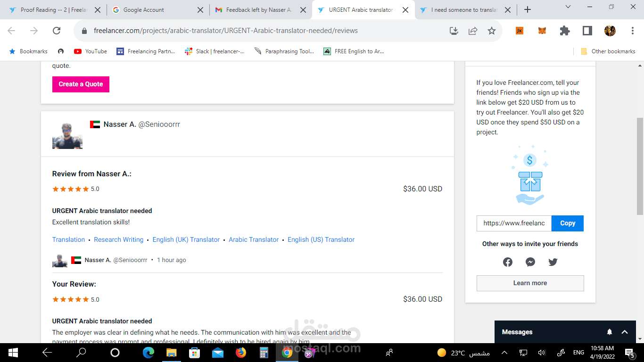Open Nasser A. profile name in header
Screen dimensions: 644x362
click(120, 124)
